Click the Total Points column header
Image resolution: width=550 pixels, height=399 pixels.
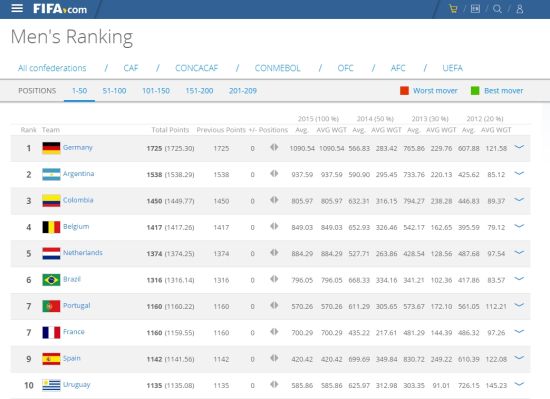pos(170,130)
